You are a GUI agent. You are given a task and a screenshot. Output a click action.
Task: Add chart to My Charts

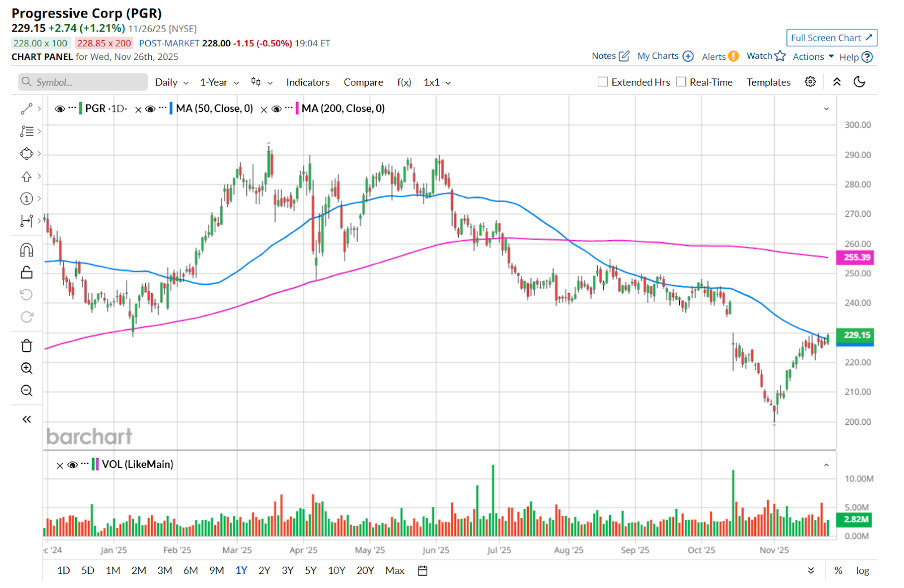(x=666, y=56)
